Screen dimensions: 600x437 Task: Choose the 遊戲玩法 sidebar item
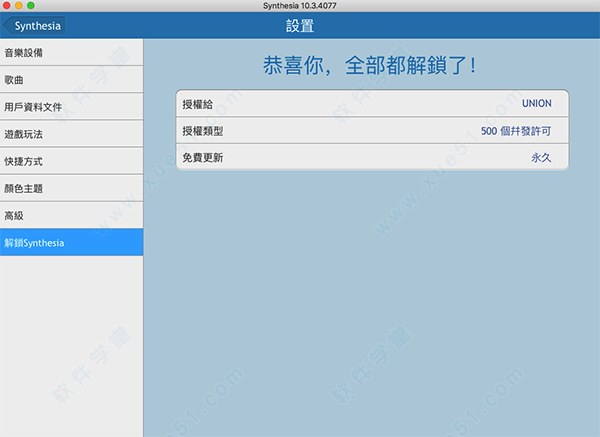pos(72,134)
